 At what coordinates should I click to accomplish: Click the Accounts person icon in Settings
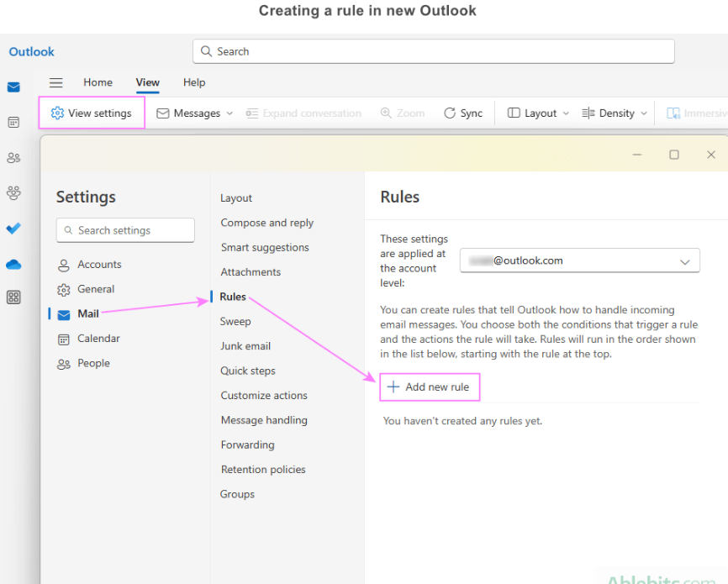click(x=64, y=265)
